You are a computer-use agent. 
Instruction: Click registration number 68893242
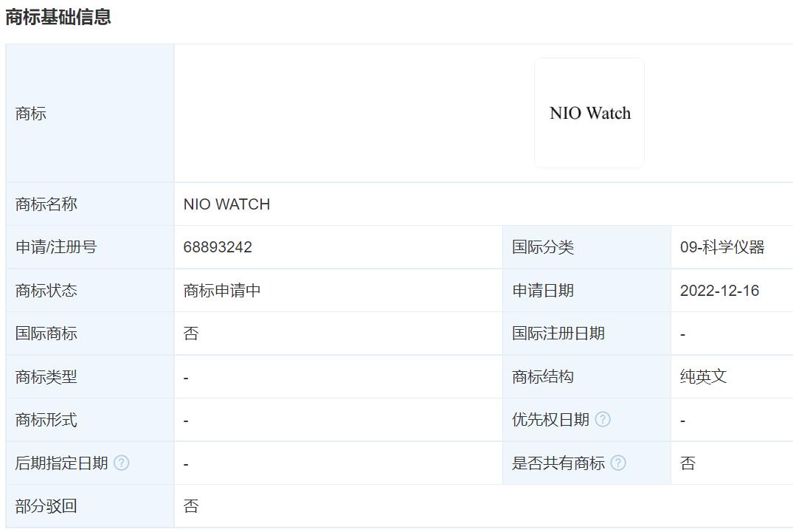tap(218, 246)
